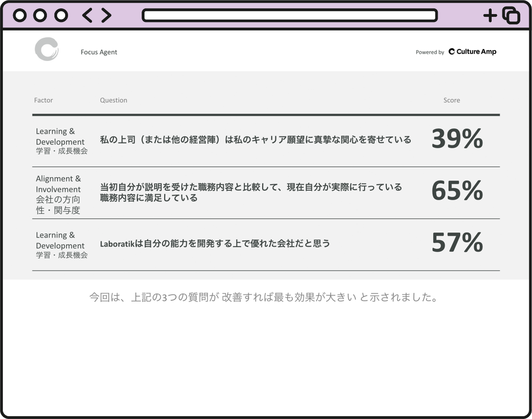Select the 39% score value
Image resolution: width=532 pixels, height=419 pixels.
point(457,139)
